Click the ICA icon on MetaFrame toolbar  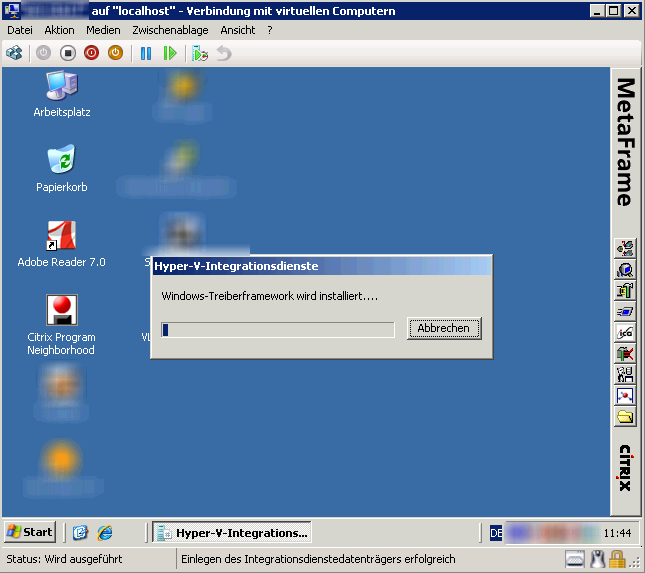click(625, 332)
